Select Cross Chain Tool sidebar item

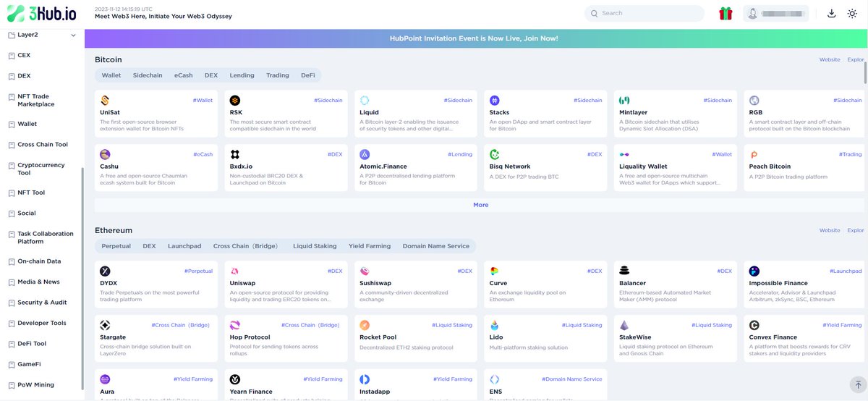[43, 145]
